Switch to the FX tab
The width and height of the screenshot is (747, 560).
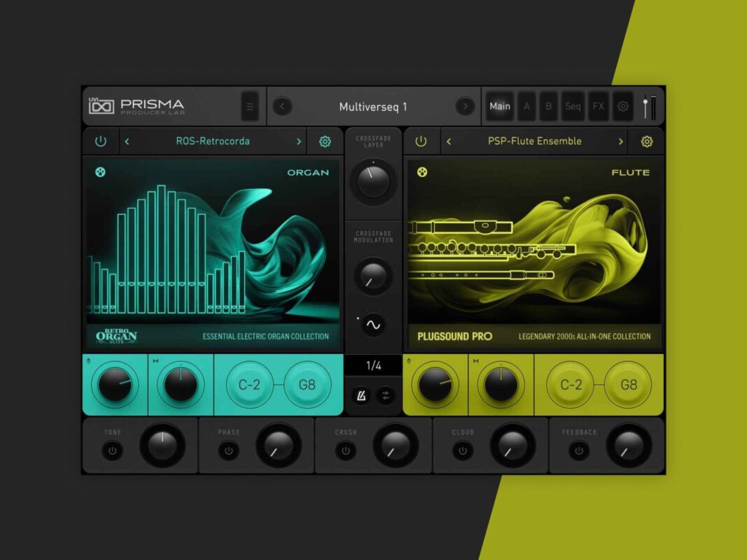tap(599, 106)
